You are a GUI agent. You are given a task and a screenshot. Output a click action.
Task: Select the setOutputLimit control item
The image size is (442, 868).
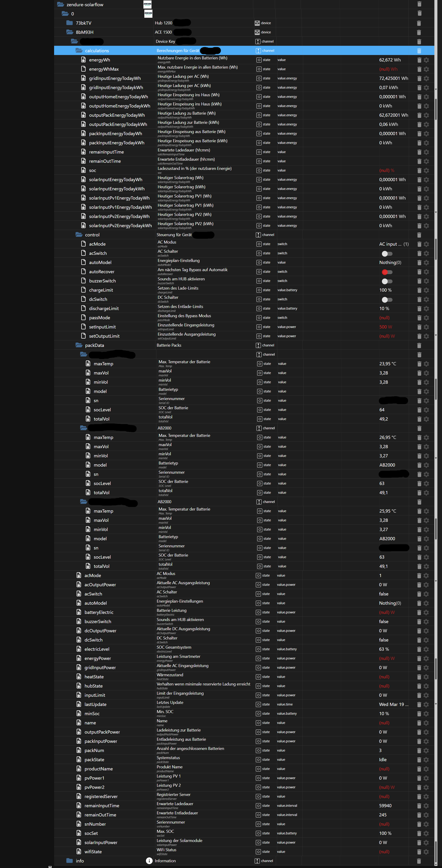point(104,336)
